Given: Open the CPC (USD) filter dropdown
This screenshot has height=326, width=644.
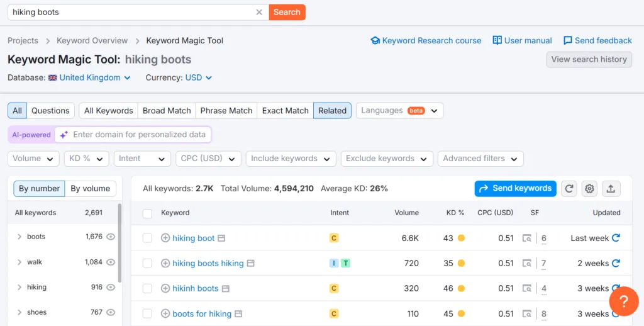Looking at the screenshot, I should click(208, 159).
